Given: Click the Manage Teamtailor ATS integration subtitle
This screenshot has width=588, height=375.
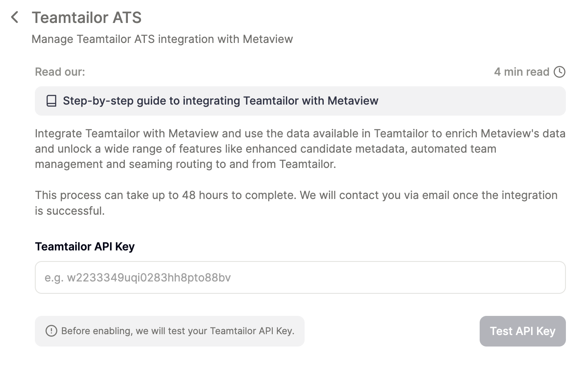Looking at the screenshot, I should pos(162,39).
